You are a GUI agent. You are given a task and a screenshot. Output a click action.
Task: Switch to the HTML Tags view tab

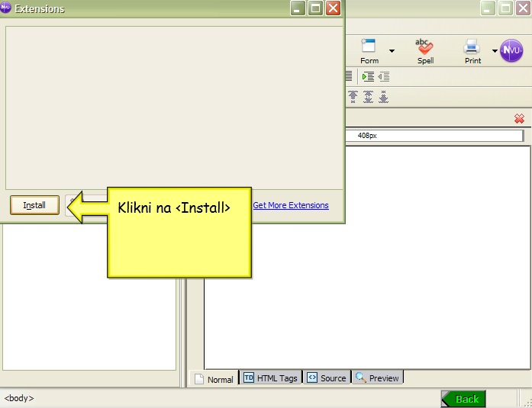(x=270, y=377)
